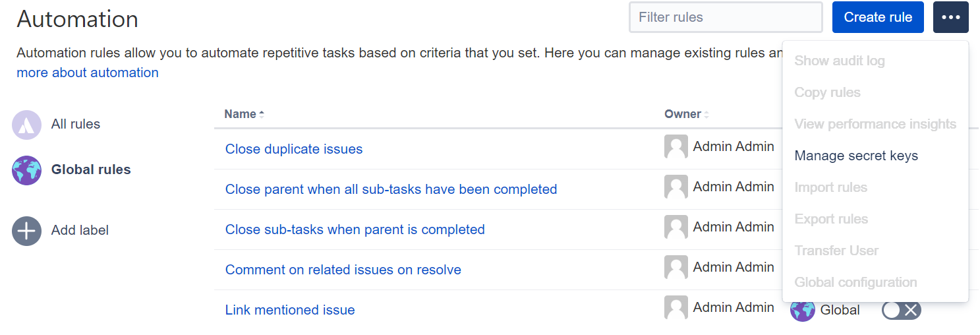Select Export rules in the dropdown menu

tap(830, 219)
